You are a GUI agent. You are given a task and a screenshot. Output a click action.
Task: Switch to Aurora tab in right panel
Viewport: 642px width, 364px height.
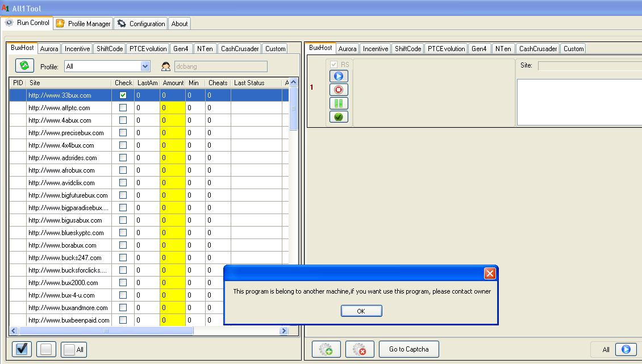[x=347, y=49]
